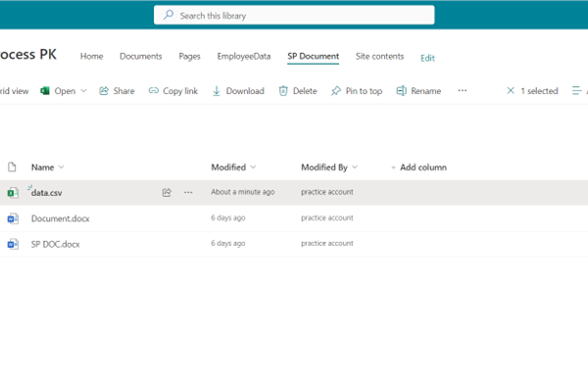Open the Modified column dropdown
588x380 pixels.
click(x=253, y=167)
